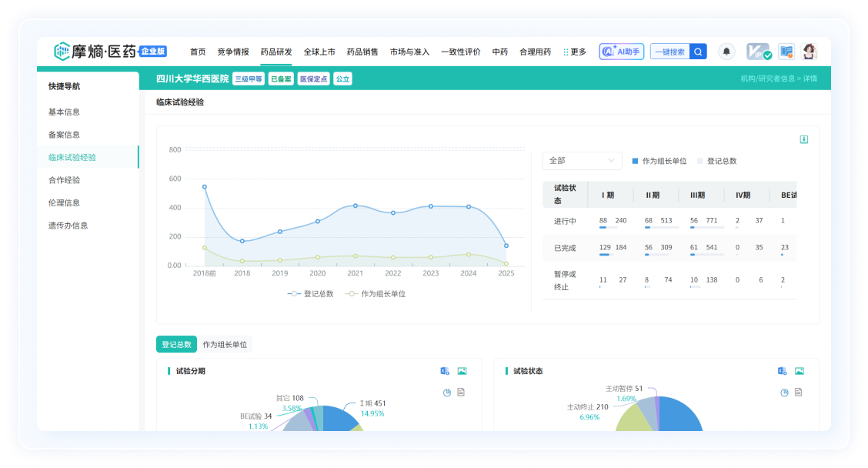Click the 三级甲等 tag
The image size is (868, 468).
(249, 79)
